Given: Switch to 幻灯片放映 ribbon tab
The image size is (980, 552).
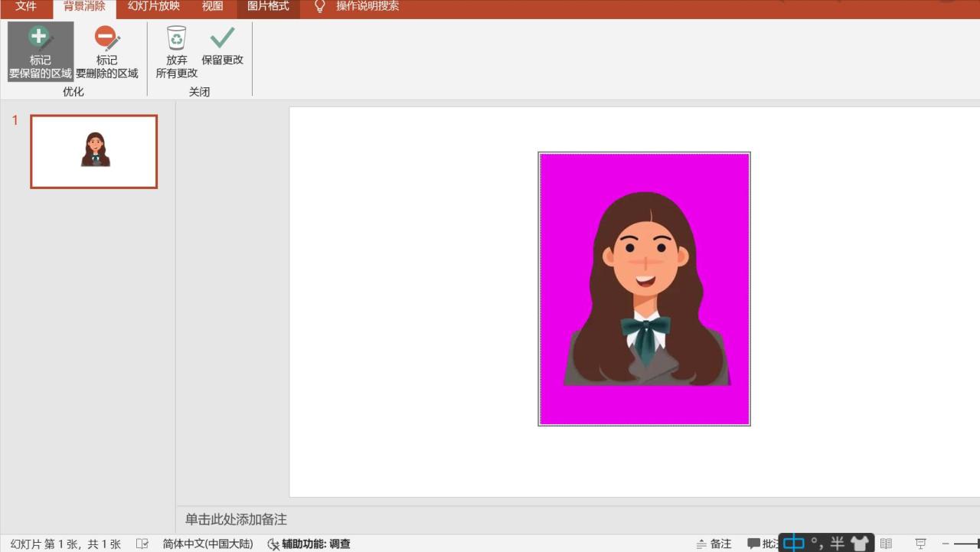Looking at the screenshot, I should tap(153, 7).
